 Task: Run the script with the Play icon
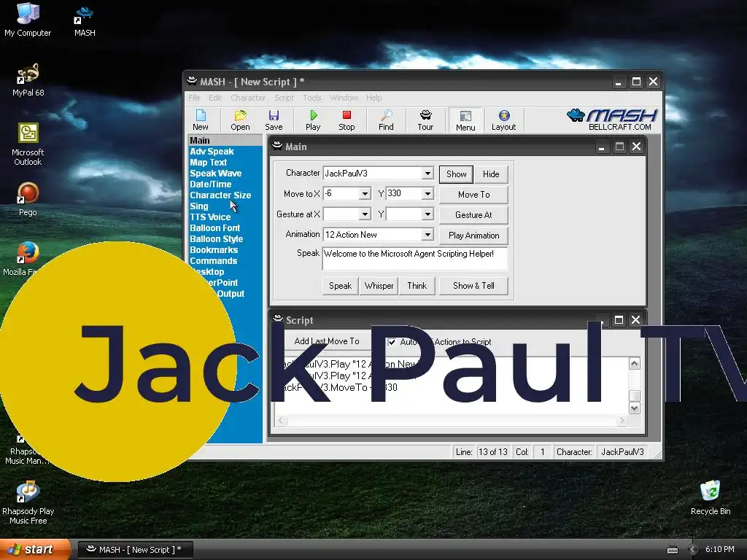(x=313, y=120)
